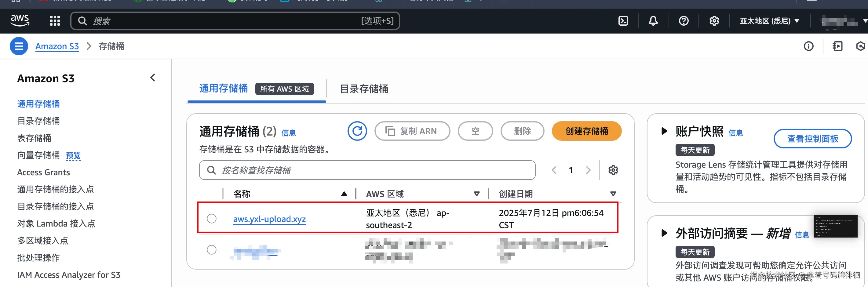
Task: Go to previous page of buckets
Action: 554,170
